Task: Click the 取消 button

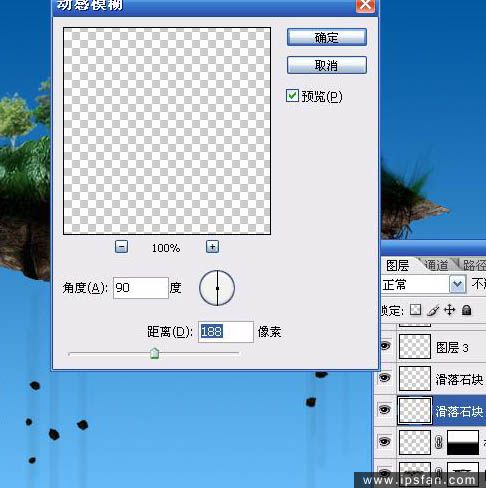Action: 327,65
